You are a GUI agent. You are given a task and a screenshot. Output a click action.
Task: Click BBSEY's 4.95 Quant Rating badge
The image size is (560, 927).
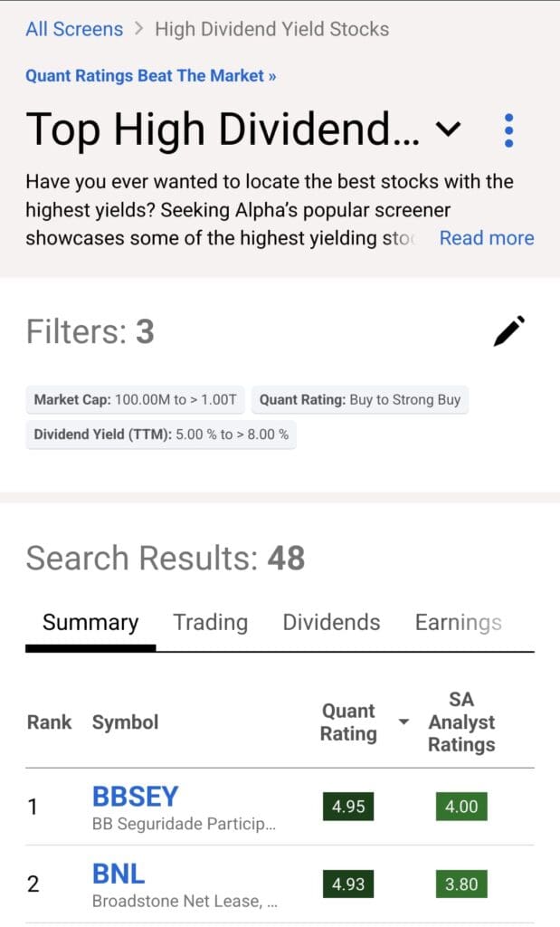tap(348, 806)
